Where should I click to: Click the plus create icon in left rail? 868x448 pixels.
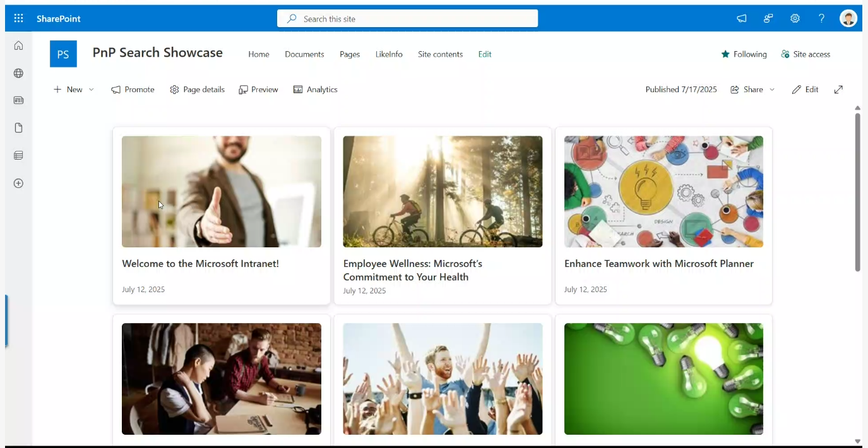click(18, 184)
